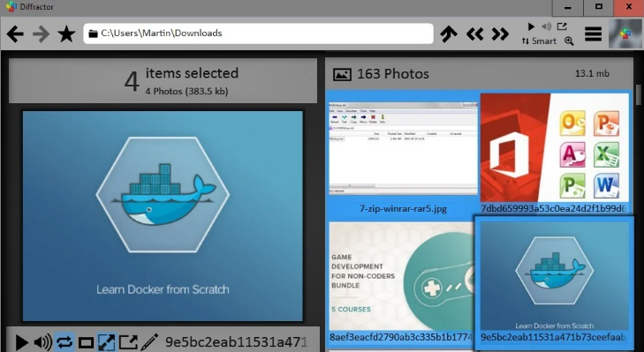Screen dimensions: 644x352
Task: Click the pencil edit icon
Action: coord(149,342)
